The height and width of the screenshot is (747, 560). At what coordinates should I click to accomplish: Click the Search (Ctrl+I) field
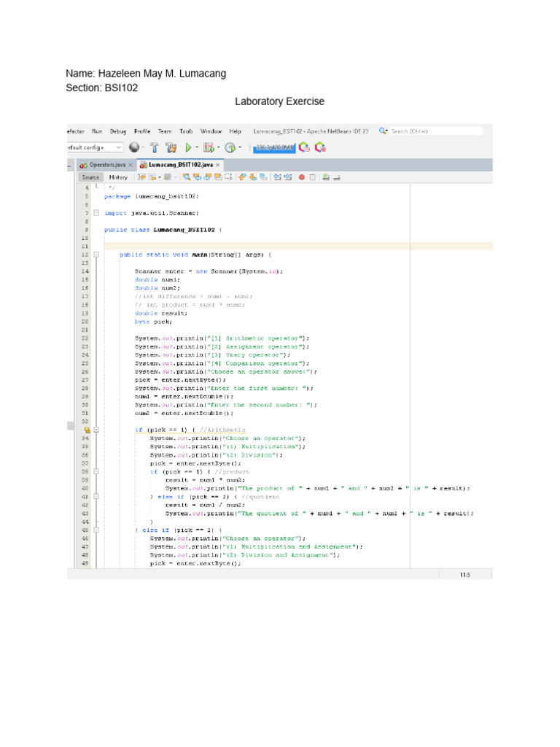tap(435, 131)
